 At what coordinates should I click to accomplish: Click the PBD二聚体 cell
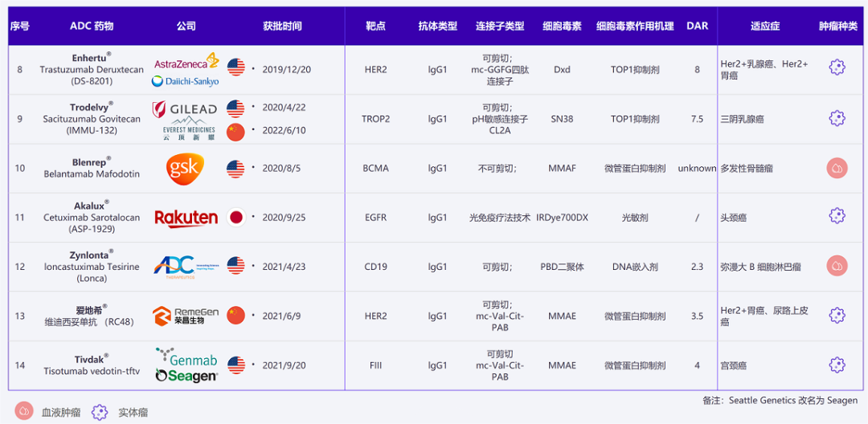tap(562, 267)
